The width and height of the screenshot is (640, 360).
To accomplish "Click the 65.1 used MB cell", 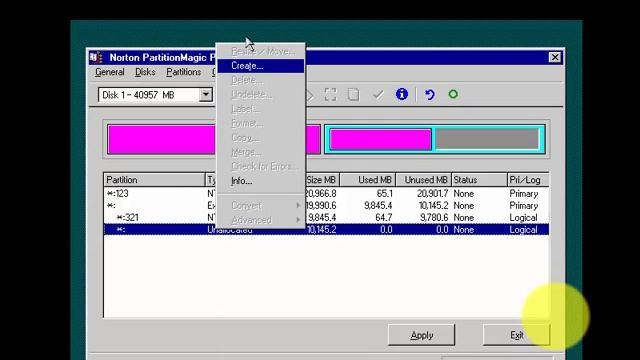I will point(384,193).
